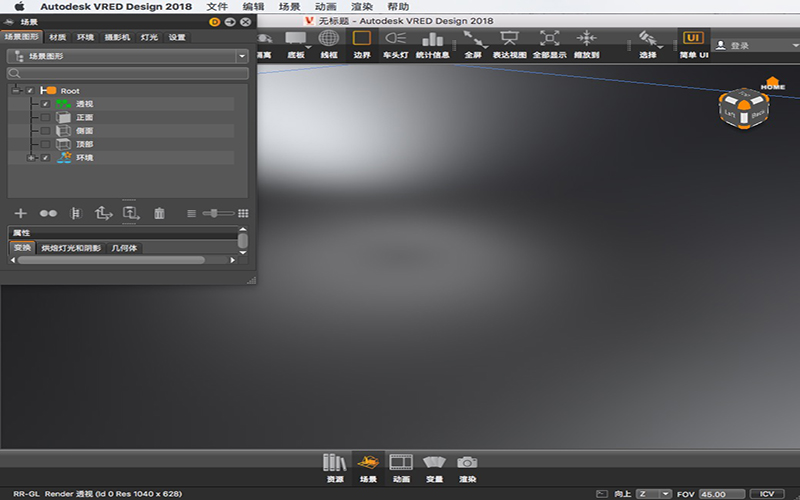Click the properties horizontal scrollbar
Viewport: 800px width, 500px height.
pyautogui.click(x=111, y=260)
